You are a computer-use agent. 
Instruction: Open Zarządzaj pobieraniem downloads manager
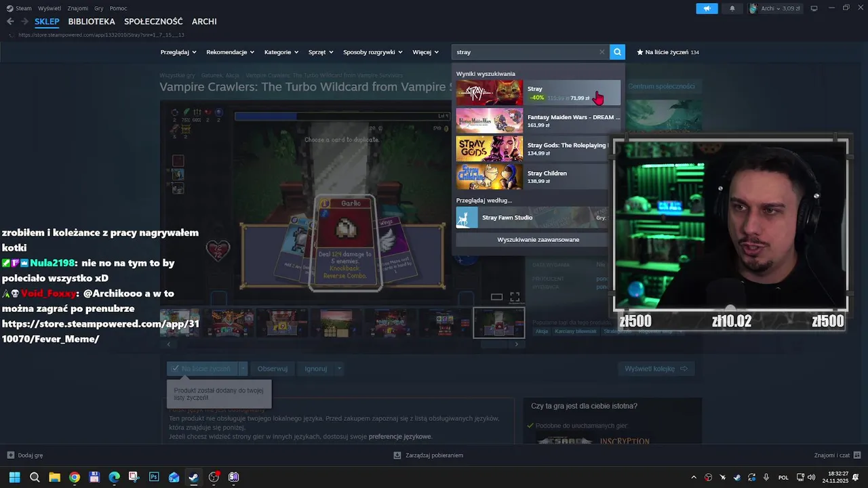click(428, 455)
